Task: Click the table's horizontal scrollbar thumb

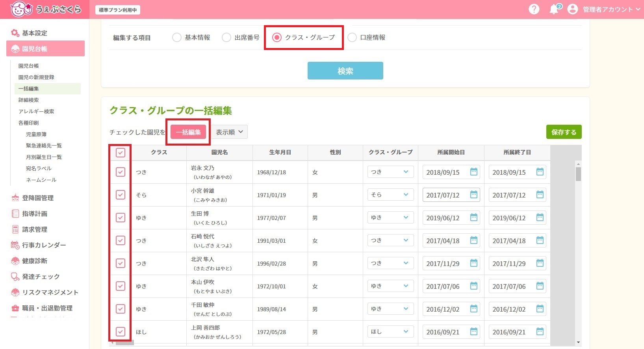Action: tap(124, 343)
